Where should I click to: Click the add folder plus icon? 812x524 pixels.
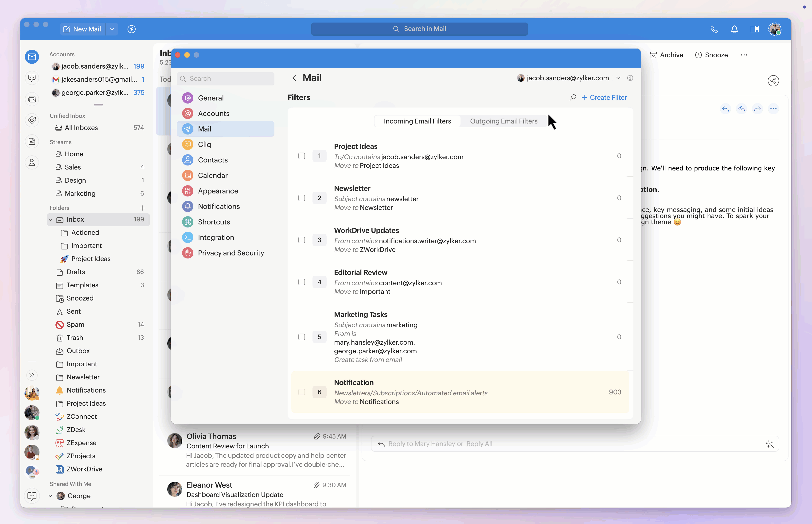point(142,208)
